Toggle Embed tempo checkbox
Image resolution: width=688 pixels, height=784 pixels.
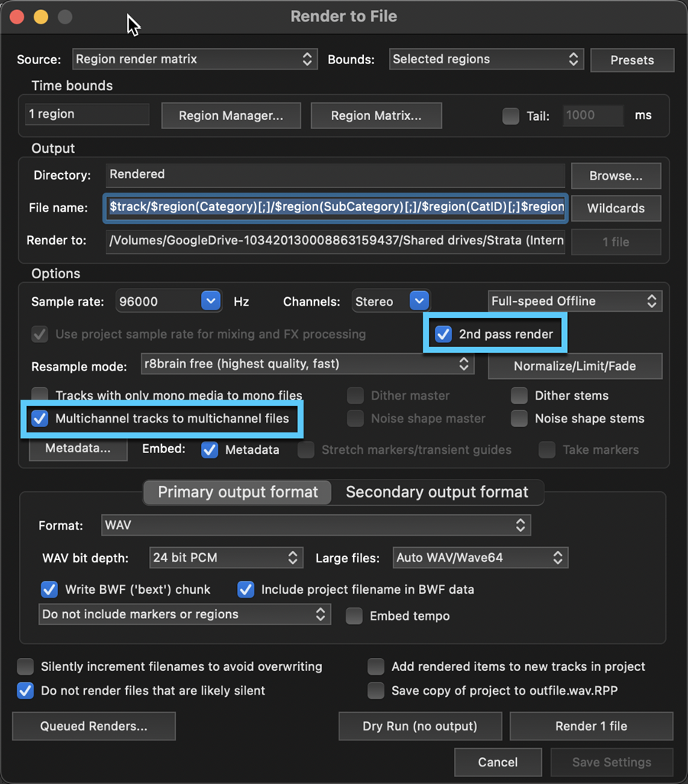354,615
